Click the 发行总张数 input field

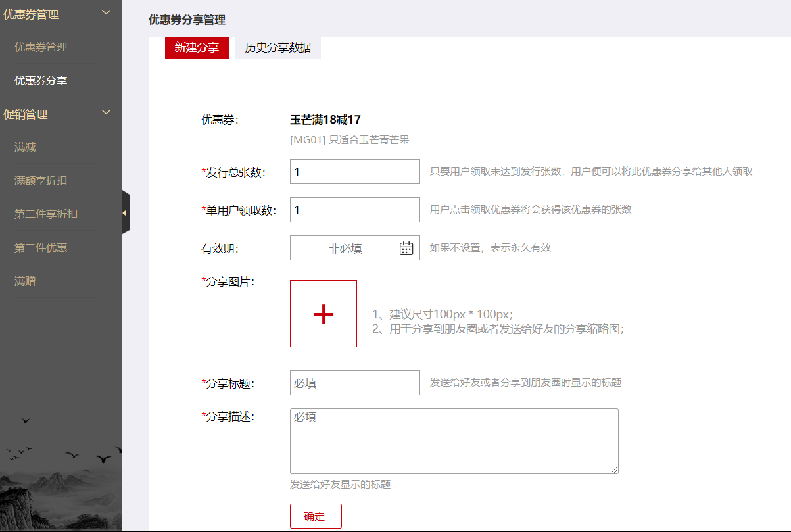tap(354, 172)
